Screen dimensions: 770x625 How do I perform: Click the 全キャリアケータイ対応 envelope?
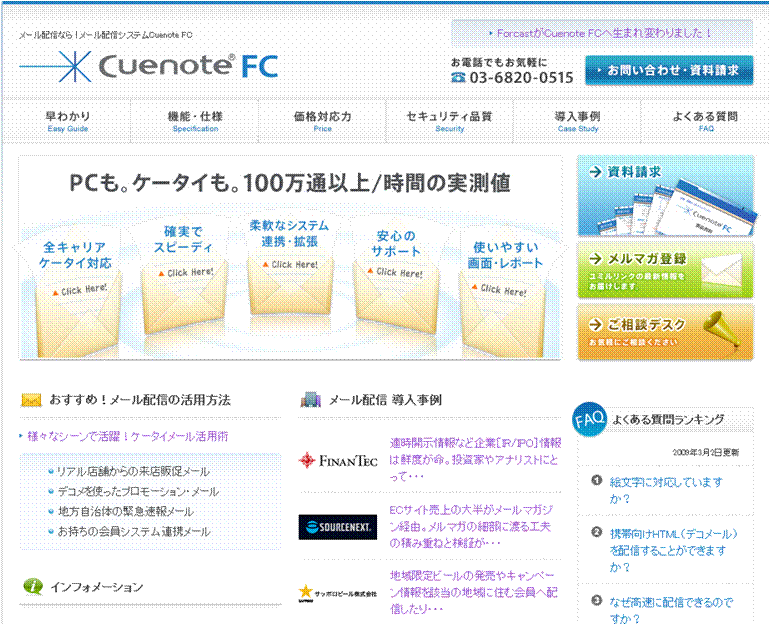tap(76, 295)
